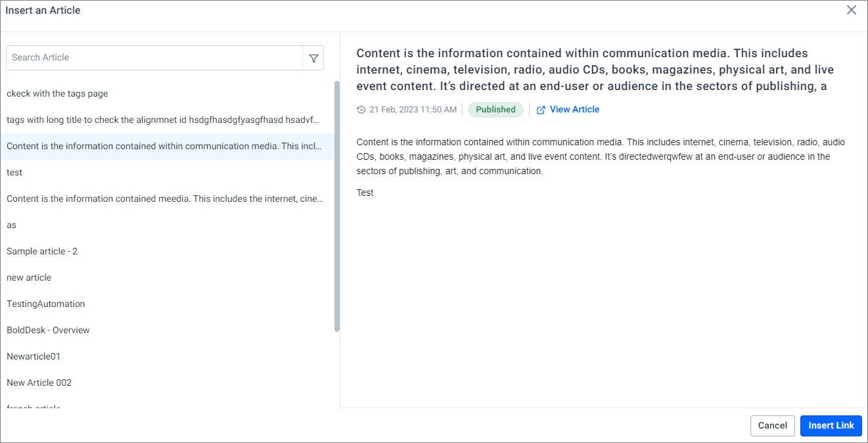Select article 'Content is the information contained meedia'

point(167,199)
